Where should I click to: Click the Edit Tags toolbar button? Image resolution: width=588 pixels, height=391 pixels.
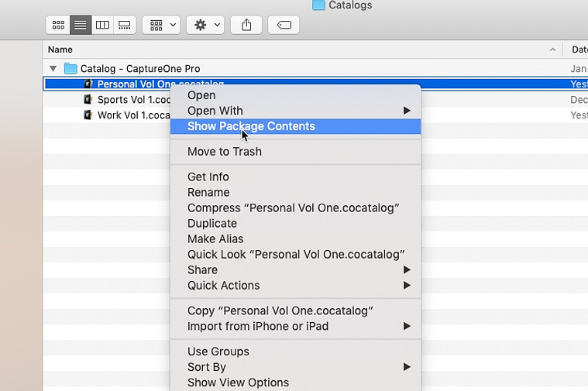[x=284, y=25]
